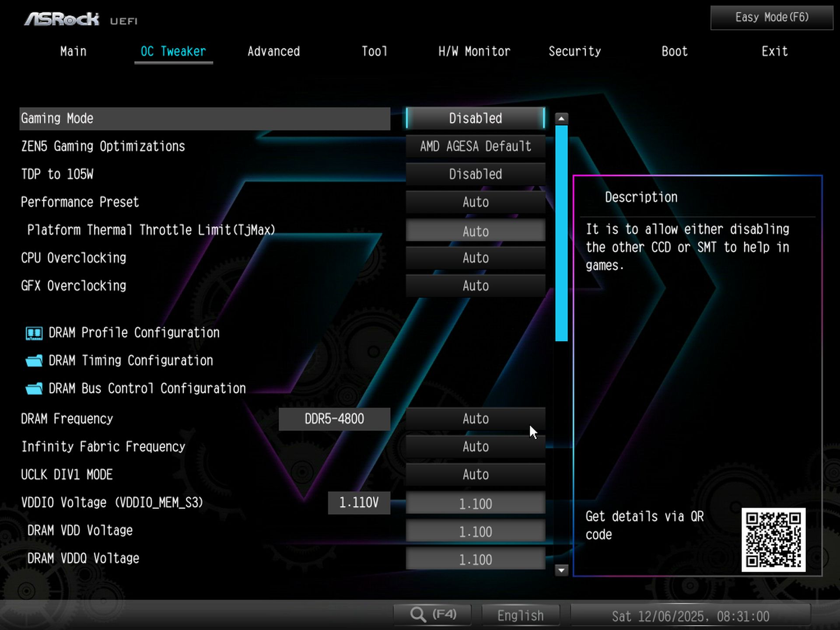Viewport: 840px width, 630px height.
Task: Edit the DRAM VDD Voltage value field
Action: click(476, 531)
